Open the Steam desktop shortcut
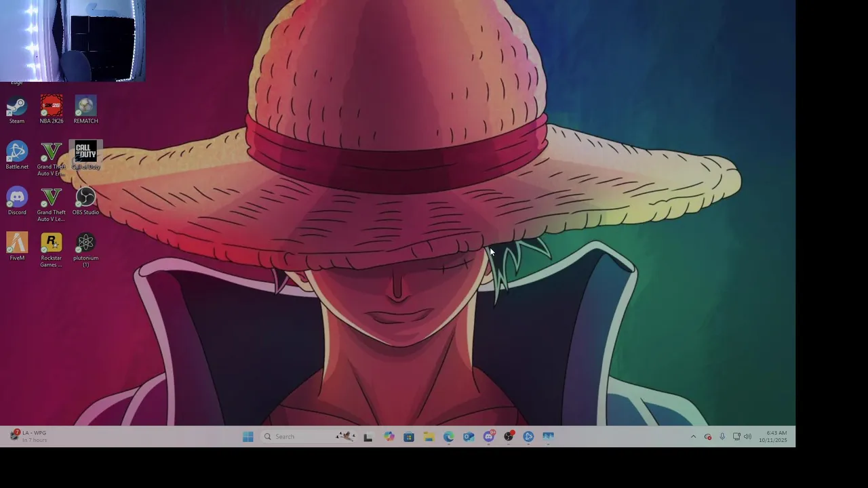Image resolution: width=868 pixels, height=488 pixels. (x=17, y=110)
